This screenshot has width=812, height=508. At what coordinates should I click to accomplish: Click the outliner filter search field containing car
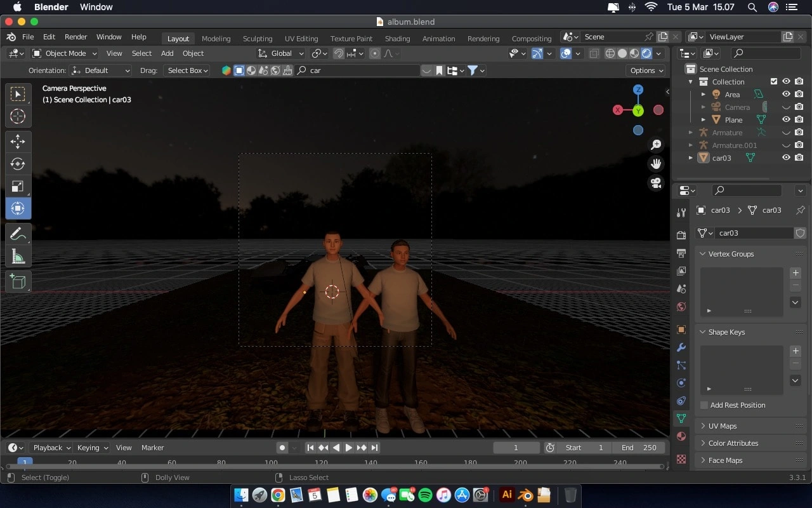358,70
